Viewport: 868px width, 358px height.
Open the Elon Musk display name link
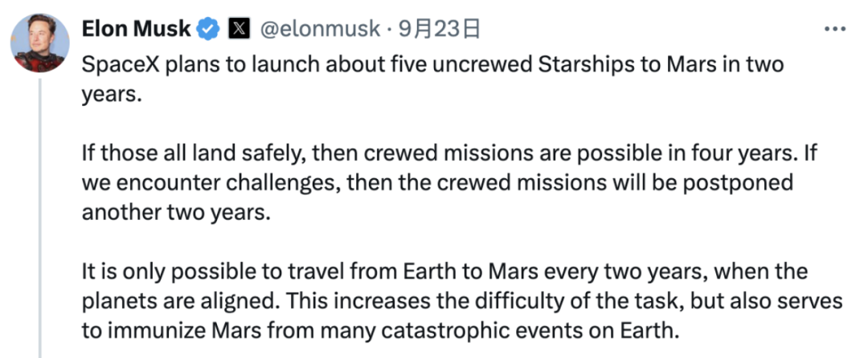coord(137,30)
